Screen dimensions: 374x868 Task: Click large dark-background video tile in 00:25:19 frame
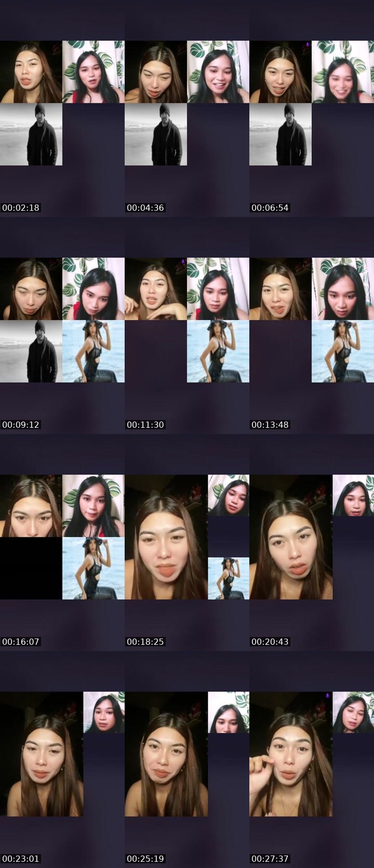166,754
